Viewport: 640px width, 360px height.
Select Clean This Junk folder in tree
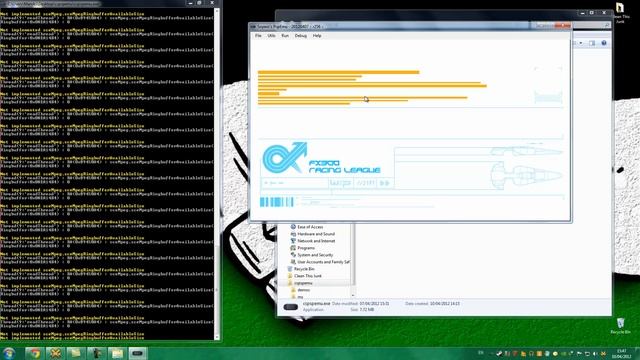point(308,276)
